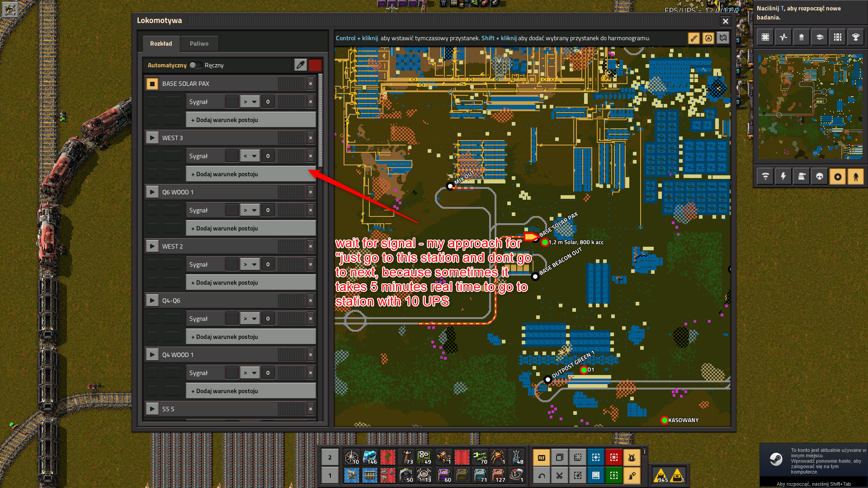868x488 pixels.
Task: Open the graduation cap tutorials button
Action: 820,37
